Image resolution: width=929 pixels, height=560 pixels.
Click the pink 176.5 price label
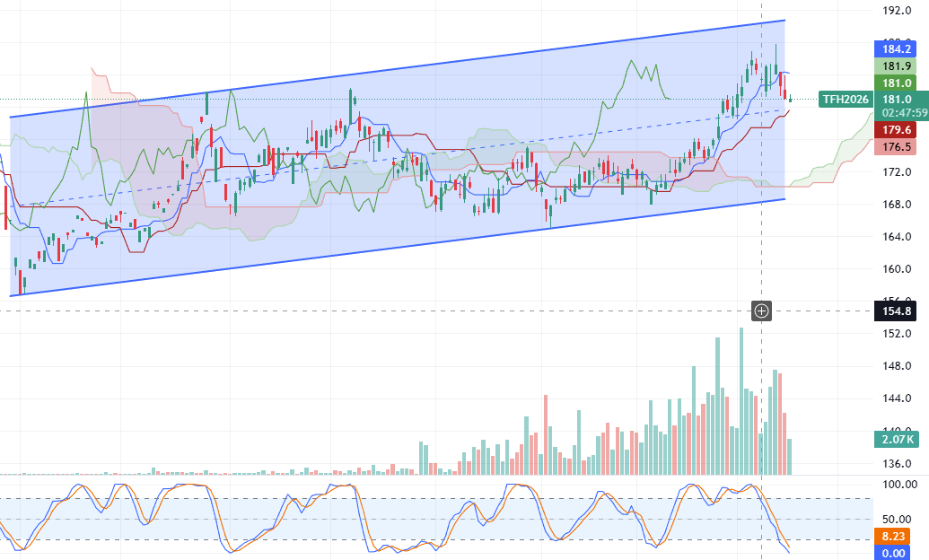pos(897,146)
